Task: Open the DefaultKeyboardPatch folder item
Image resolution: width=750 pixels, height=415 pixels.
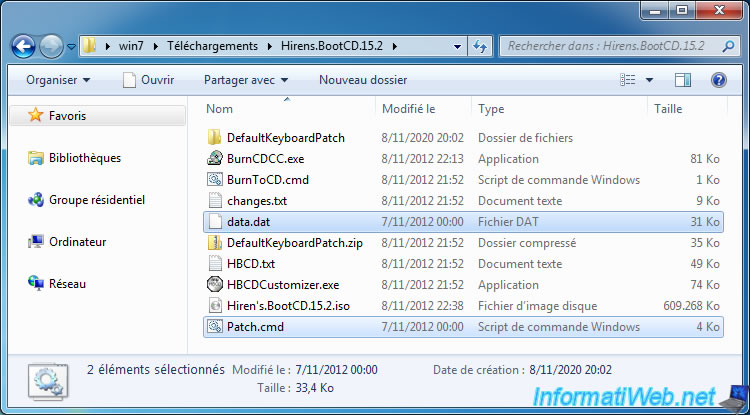Action: 285,137
